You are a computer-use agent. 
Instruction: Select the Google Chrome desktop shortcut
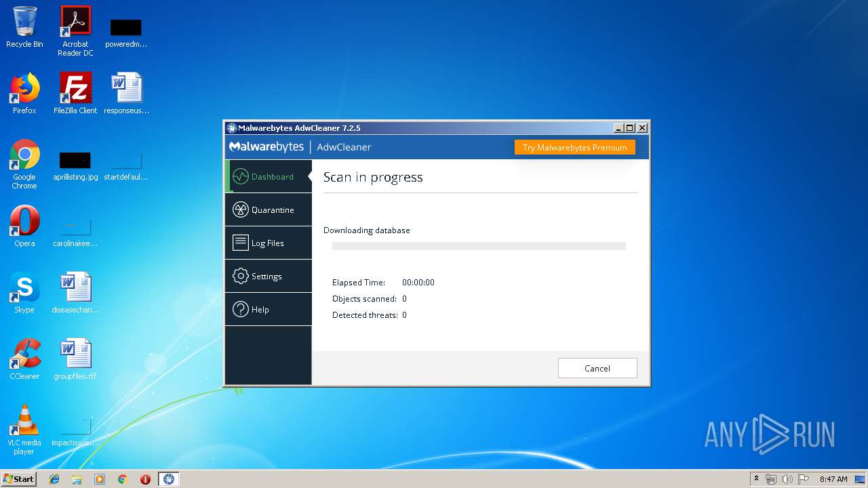(x=24, y=164)
